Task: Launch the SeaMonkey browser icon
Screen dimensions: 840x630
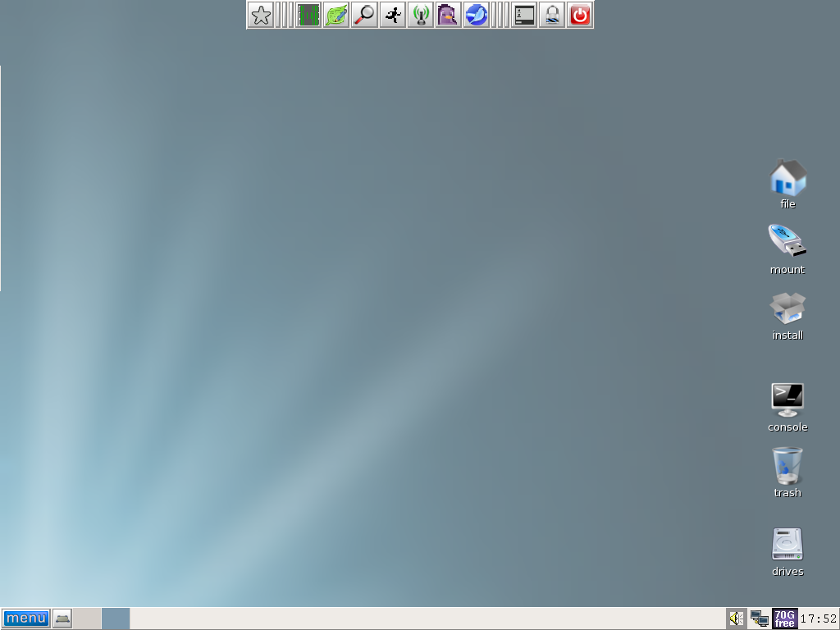Action: pyautogui.click(x=477, y=15)
